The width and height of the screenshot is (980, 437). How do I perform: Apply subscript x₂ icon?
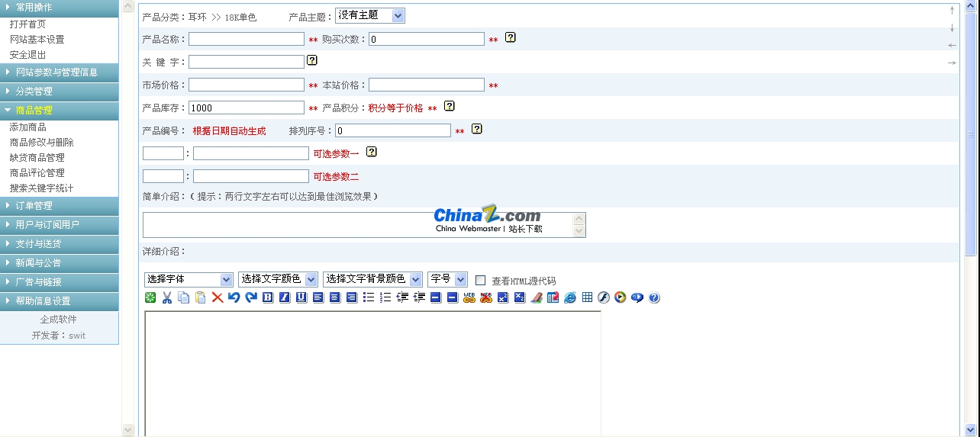click(x=520, y=297)
